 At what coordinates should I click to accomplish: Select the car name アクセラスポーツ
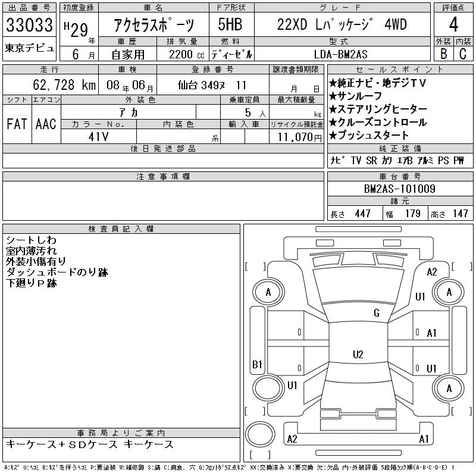tap(154, 24)
